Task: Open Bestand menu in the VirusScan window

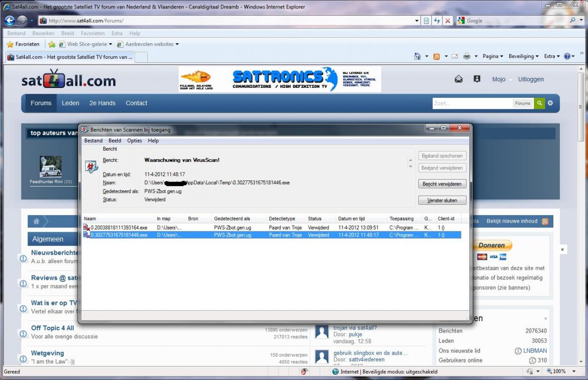Action: tap(93, 141)
